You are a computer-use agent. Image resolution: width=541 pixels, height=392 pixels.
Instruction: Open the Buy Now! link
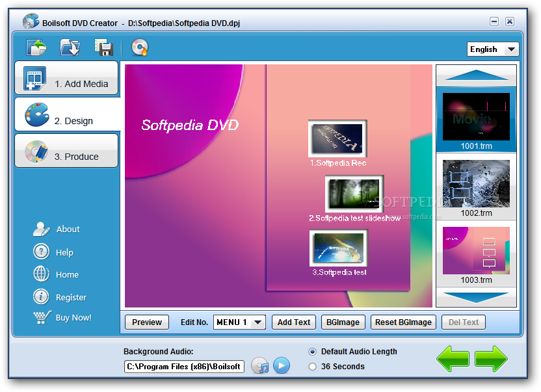(x=73, y=317)
